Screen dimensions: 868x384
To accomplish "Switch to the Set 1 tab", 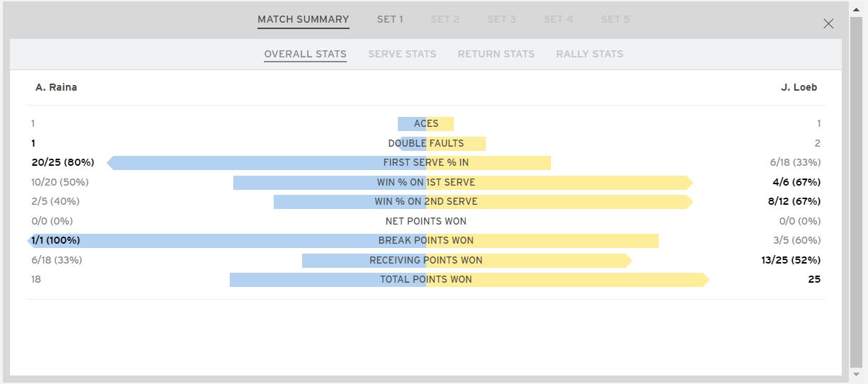I will click(390, 19).
